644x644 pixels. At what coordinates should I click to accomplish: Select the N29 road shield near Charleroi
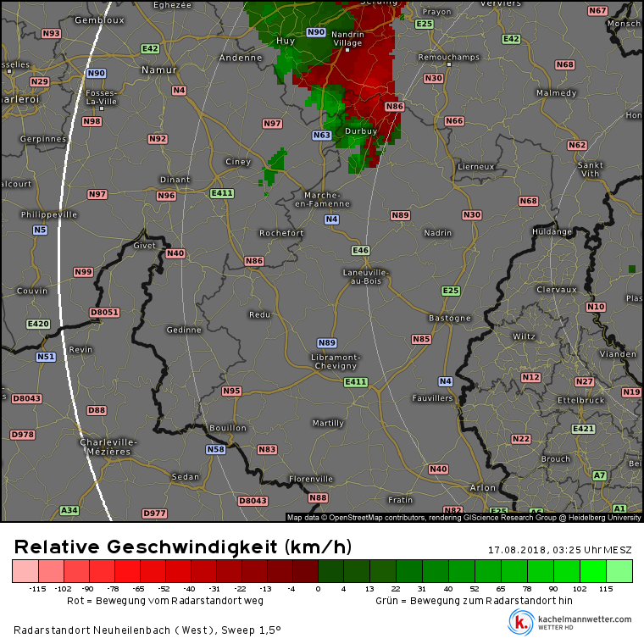point(40,81)
